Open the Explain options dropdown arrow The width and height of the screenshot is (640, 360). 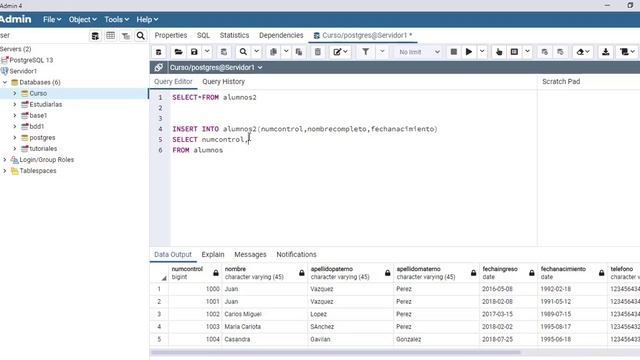[x=527, y=52]
